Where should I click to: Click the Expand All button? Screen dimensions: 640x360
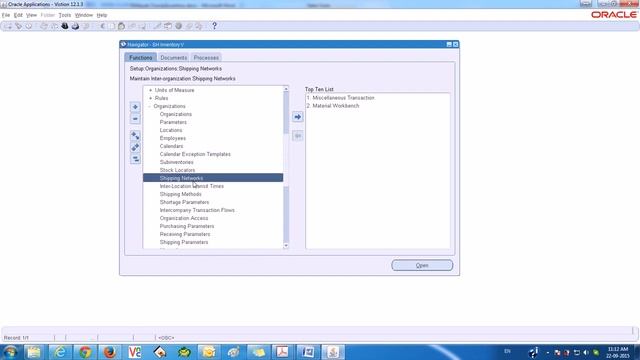[x=135, y=147]
